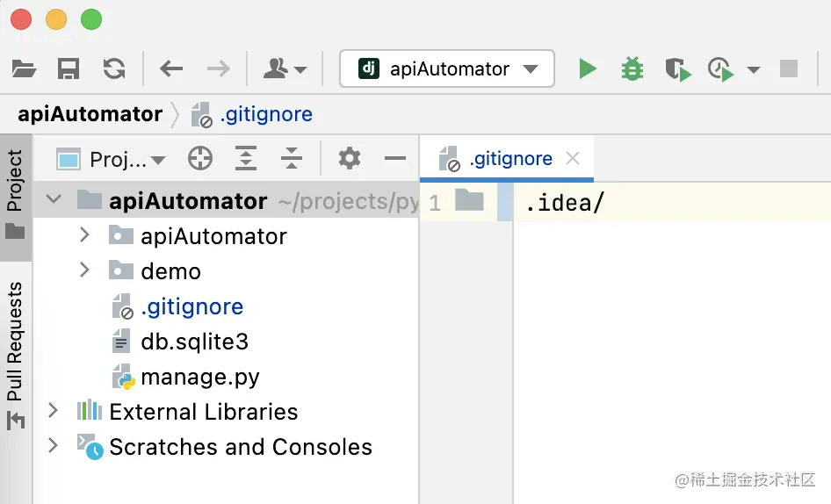The width and height of the screenshot is (831, 504).
Task: Open the apiAutomator run configuration dropdown
Action: (x=447, y=68)
